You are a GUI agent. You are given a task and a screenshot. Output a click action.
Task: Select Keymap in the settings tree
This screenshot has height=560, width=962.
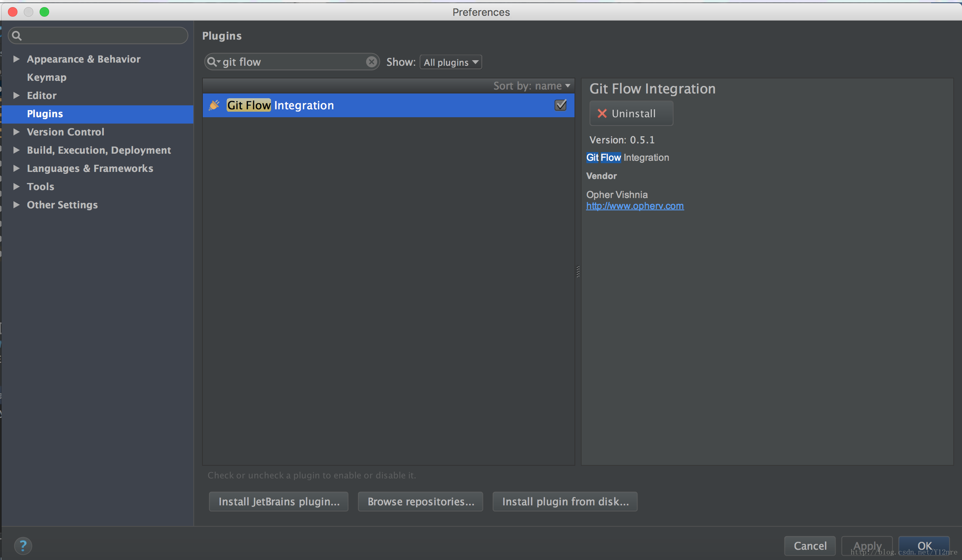(x=47, y=77)
